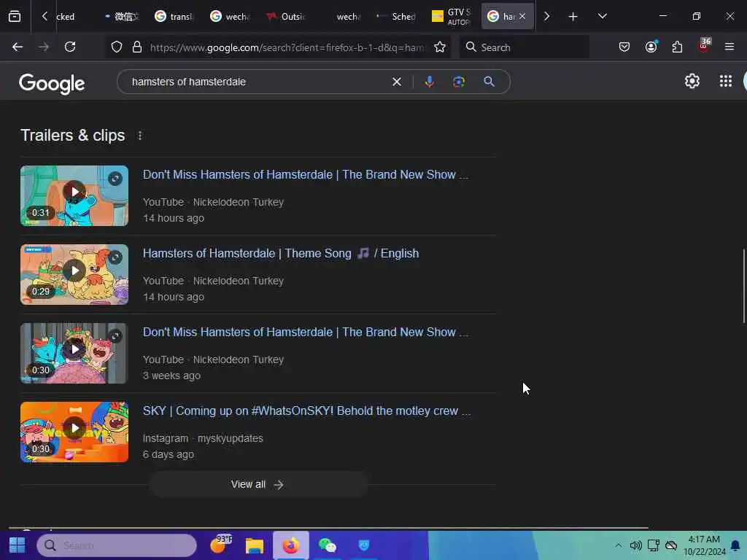Open the volume speaker control
Screen dimensions: 747x560
click(635, 545)
